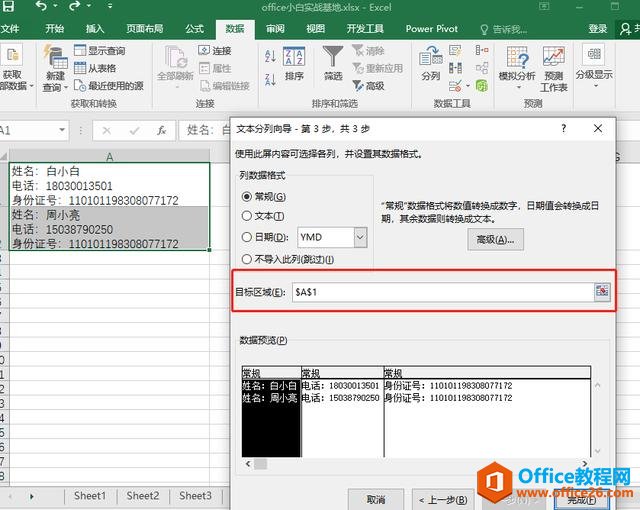The width and height of the screenshot is (640, 510).
Task: Click the 目标区域 input field
Action: click(x=442, y=292)
